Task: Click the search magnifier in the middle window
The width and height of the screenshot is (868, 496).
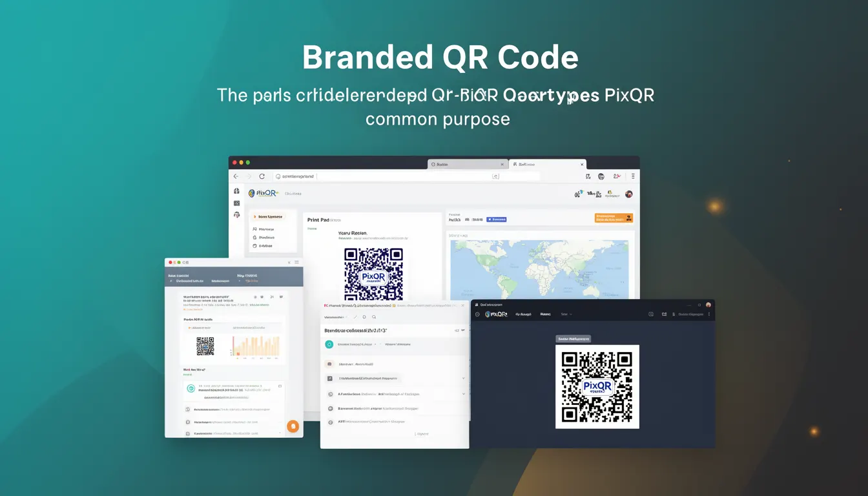Action: pyautogui.click(x=374, y=317)
